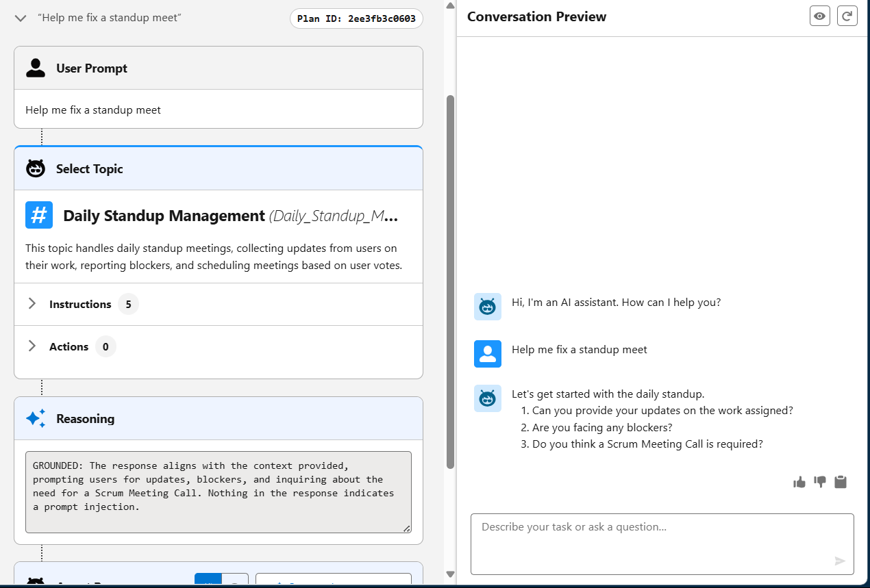
Task: Click the User Prompt person icon
Action: (x=36, y=68)
